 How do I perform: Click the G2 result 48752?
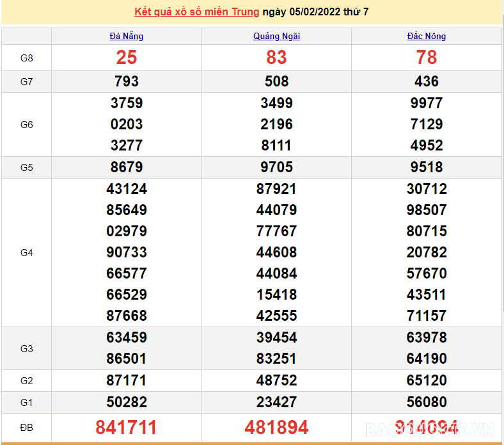coord(276,380)
